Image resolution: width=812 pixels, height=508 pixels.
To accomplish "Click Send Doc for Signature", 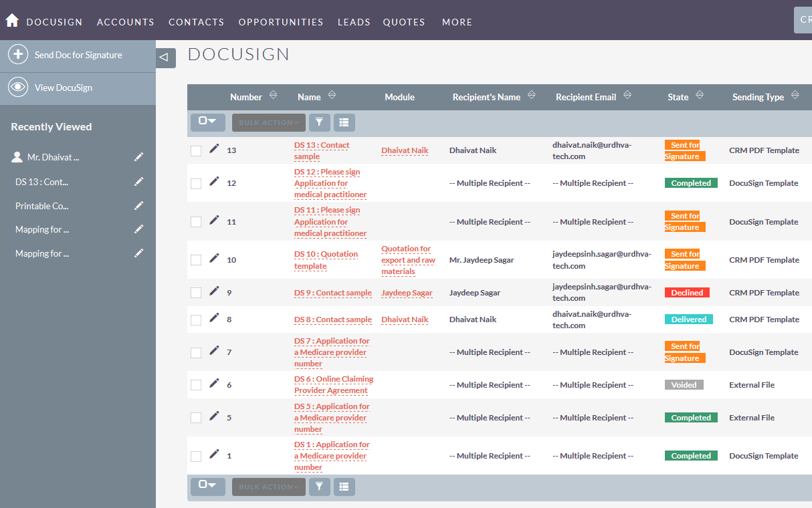I will pos(78,55).
